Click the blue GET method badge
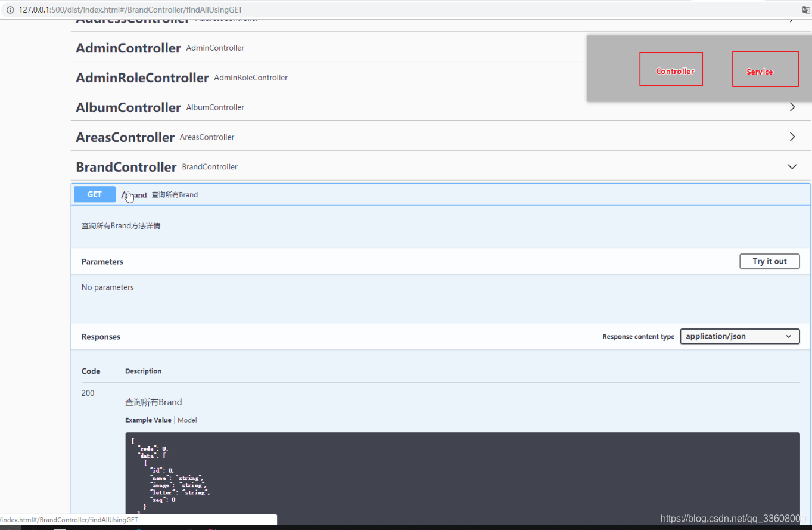Image resolution: width=812 pixels, height=530 pixels. point(95,194)
